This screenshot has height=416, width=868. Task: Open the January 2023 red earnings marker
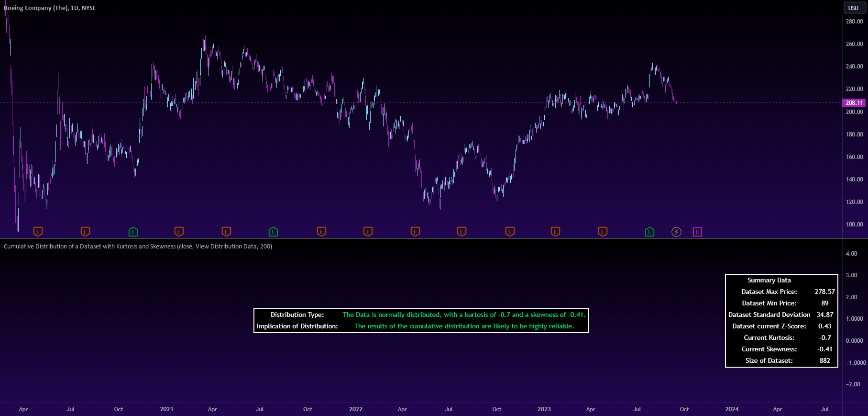pos(555,232)
